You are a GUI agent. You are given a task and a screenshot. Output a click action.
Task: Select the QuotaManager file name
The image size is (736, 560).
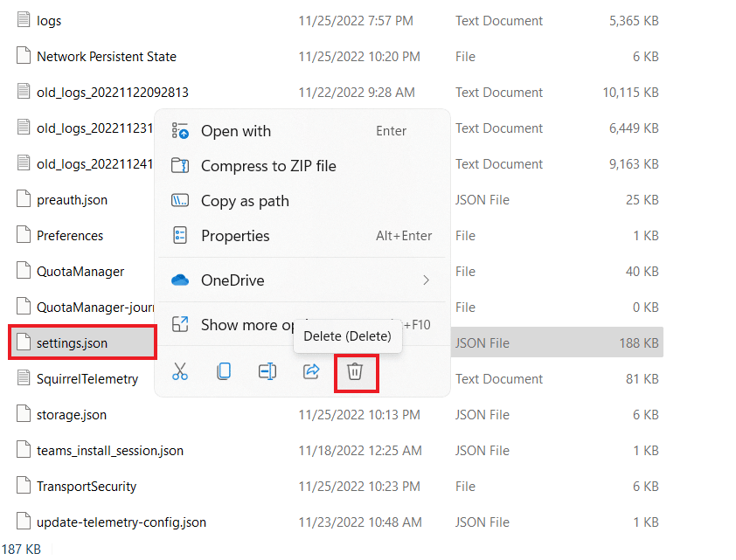pos(80,272)
